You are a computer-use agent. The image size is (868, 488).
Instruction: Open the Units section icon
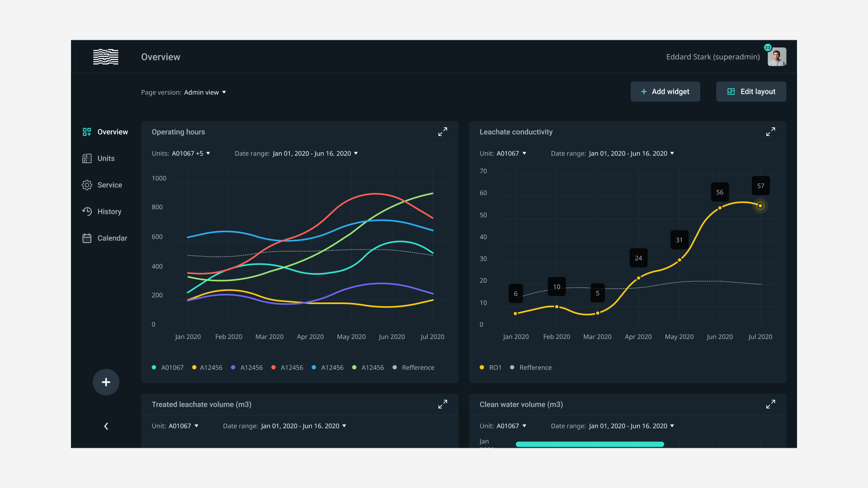87,158
